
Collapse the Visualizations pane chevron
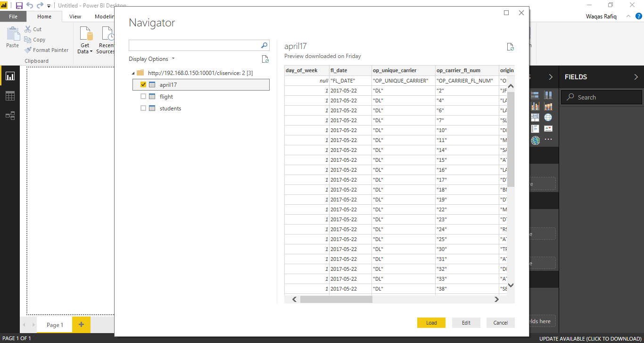coord(551,77)
